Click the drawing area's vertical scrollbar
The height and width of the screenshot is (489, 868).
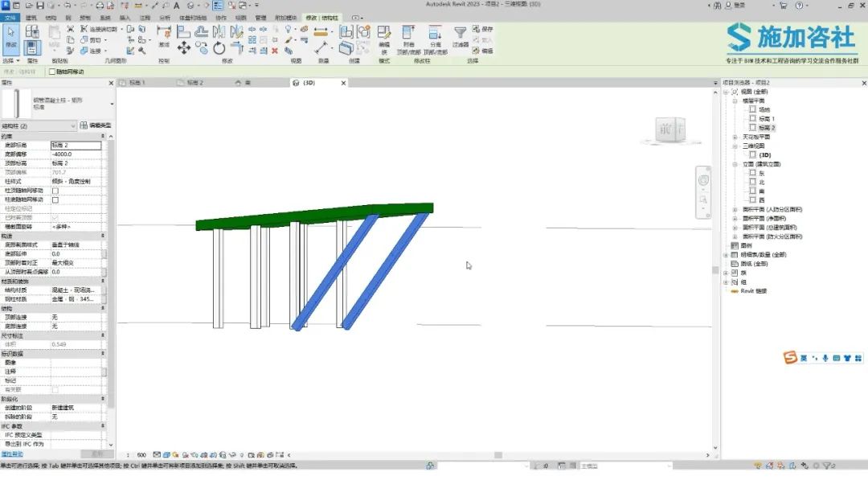tap(715, 270)
